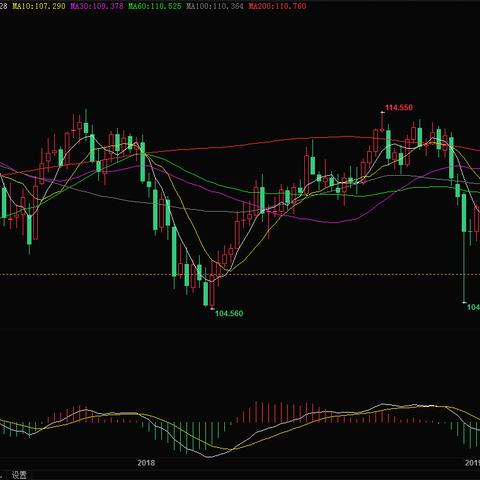Click the lowest green candlestick above 104.560

pos(206,293)
